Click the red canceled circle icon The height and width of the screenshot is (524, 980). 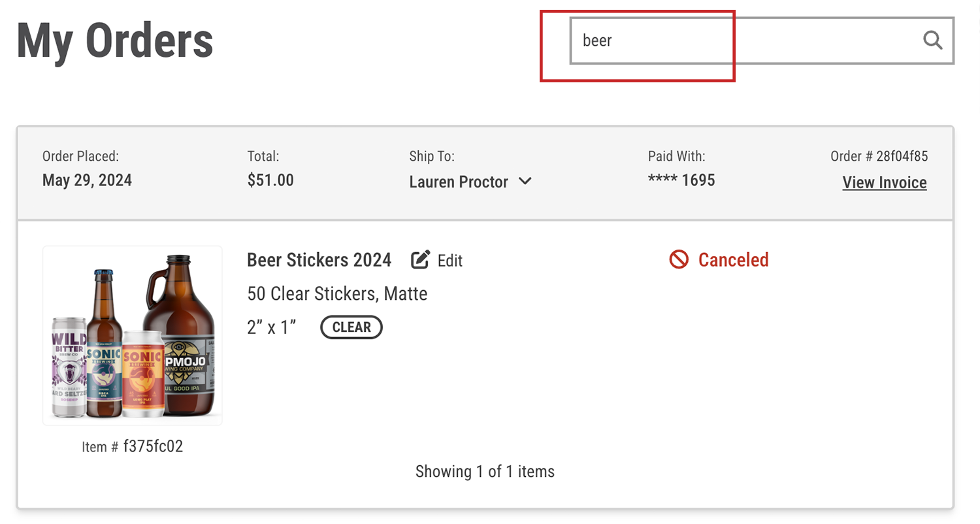[679, 260]
